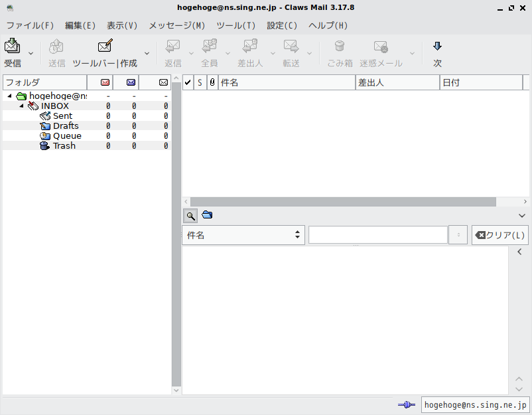Sort messages by 件名 column header
The width and height of the screenshot is (532, 415).
coord(287,82)
